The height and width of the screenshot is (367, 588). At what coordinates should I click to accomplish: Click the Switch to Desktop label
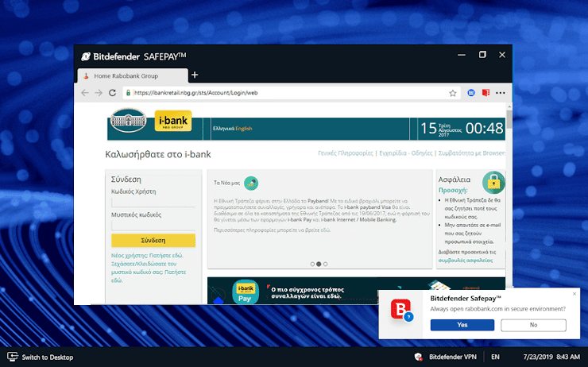(x=47, y=357)
